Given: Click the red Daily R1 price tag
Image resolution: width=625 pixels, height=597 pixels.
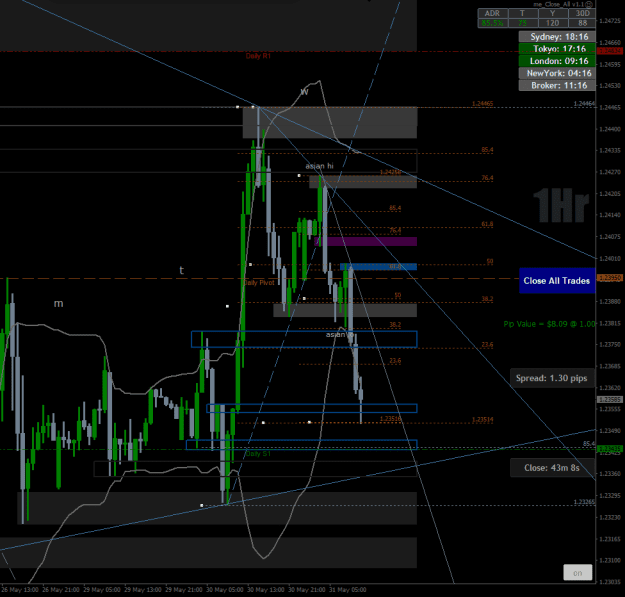Looking at the screenshot, I should (610, 51).
